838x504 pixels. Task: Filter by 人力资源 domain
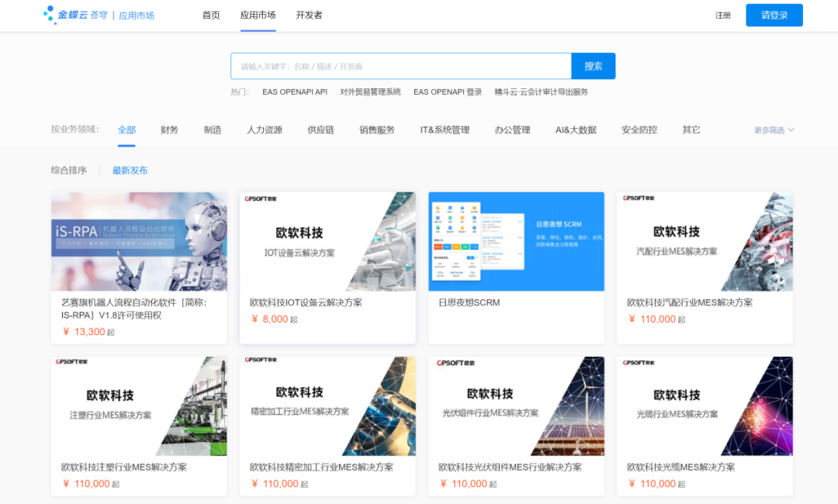[265, 129]
